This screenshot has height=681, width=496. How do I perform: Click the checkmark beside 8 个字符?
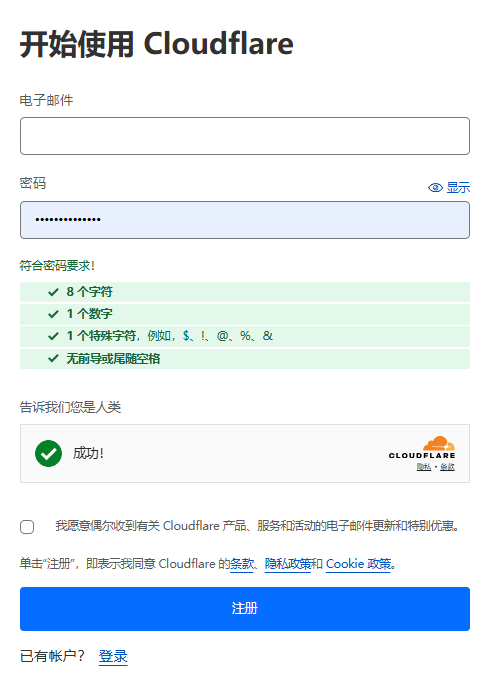tap(53, 292)
